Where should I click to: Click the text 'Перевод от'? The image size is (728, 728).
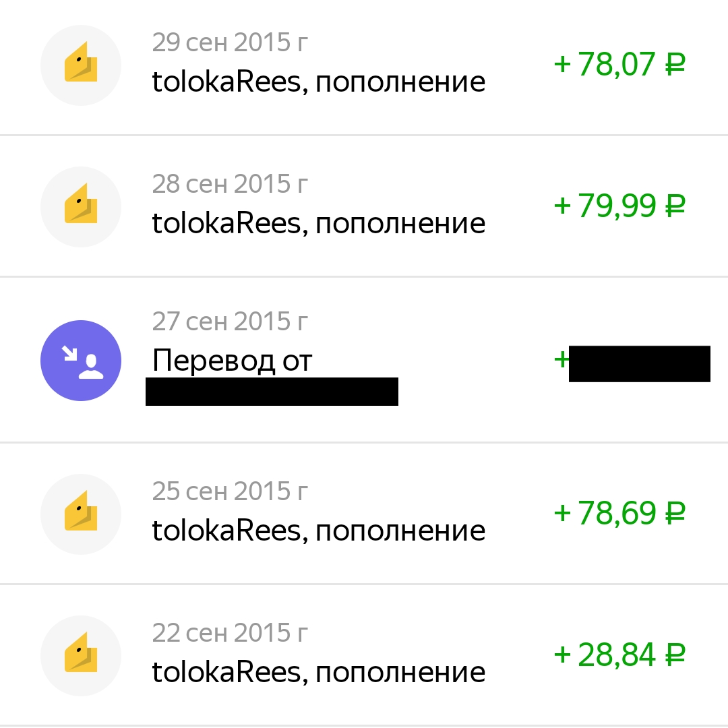232,360
